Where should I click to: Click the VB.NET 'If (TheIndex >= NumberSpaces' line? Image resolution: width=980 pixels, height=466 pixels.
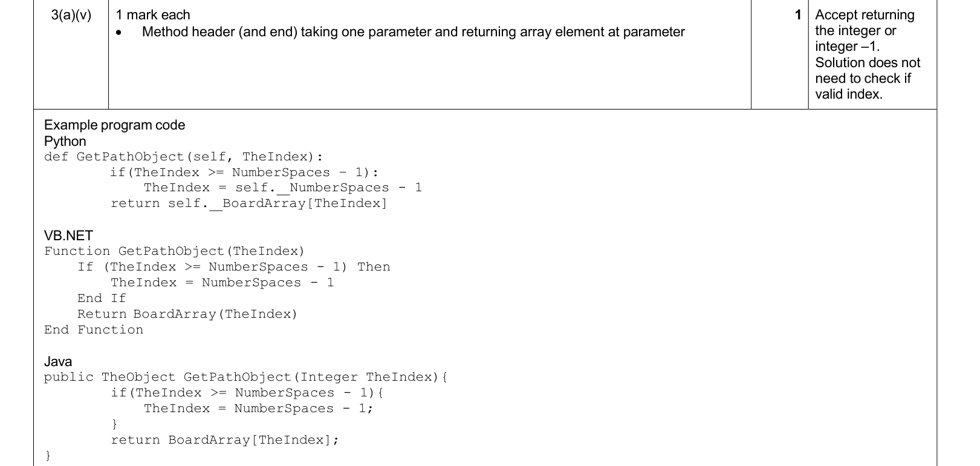pos(234,267)
